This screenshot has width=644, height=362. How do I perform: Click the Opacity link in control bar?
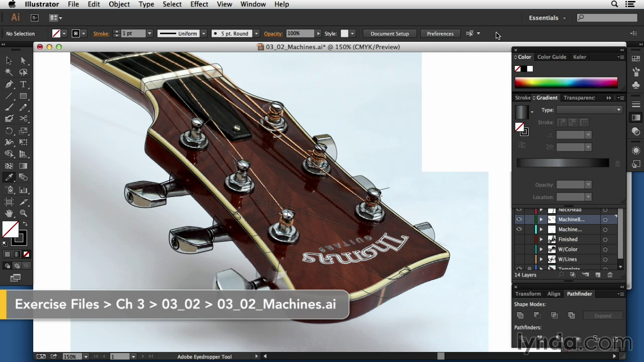pyautogui.click(x=273, y=34)
